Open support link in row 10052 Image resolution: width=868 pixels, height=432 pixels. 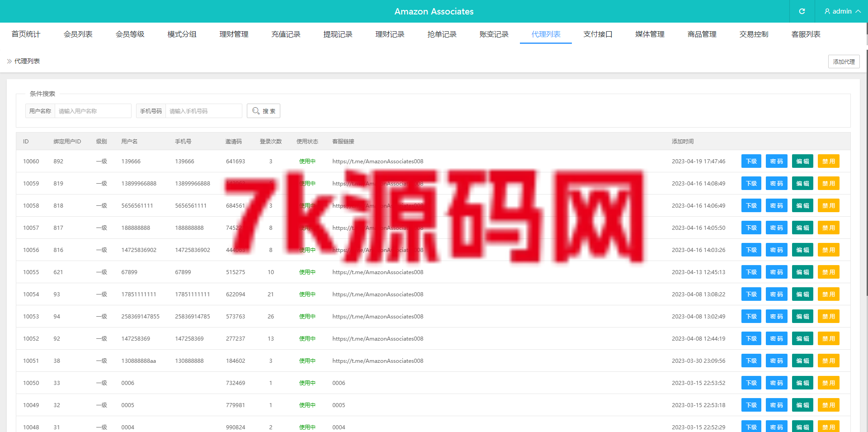377,338
